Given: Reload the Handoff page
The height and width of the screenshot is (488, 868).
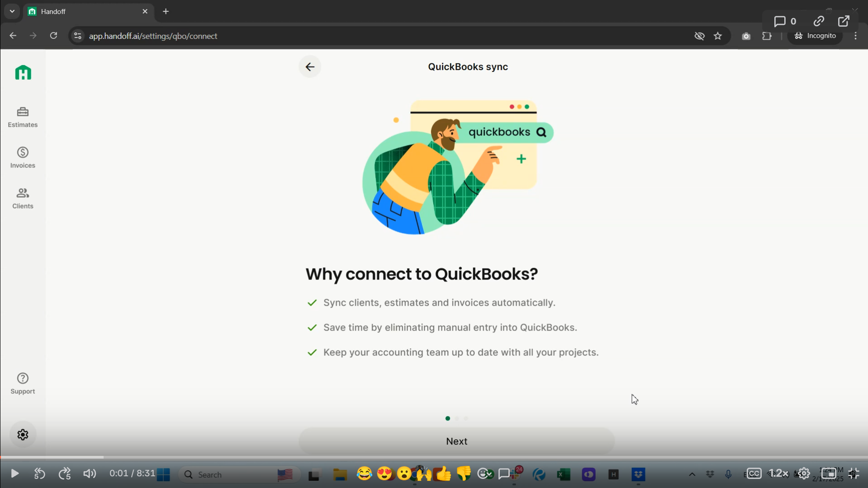Looking at the screenshot, I should tap(53, 36).
